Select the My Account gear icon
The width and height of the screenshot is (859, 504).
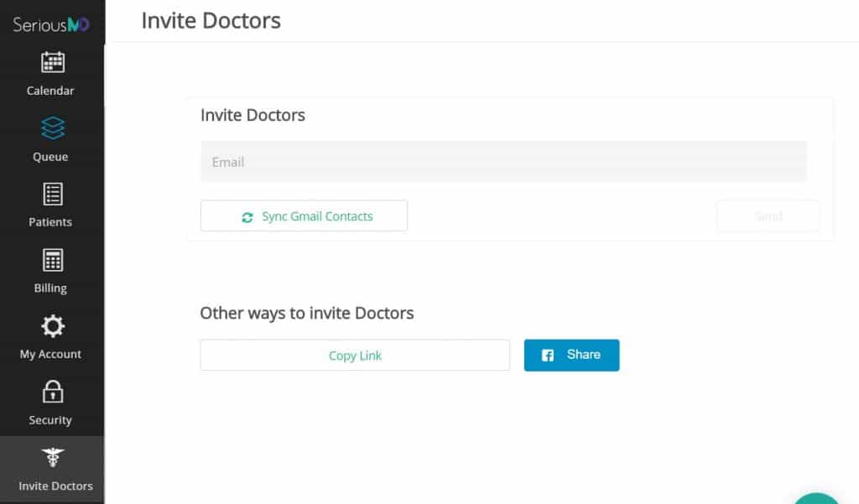coord(52,326)
